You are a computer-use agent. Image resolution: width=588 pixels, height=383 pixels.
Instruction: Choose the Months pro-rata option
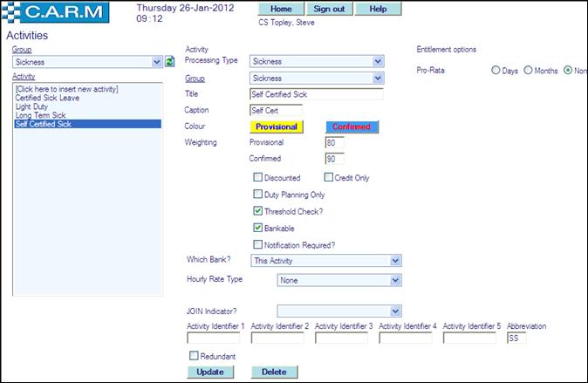[528, 70]
